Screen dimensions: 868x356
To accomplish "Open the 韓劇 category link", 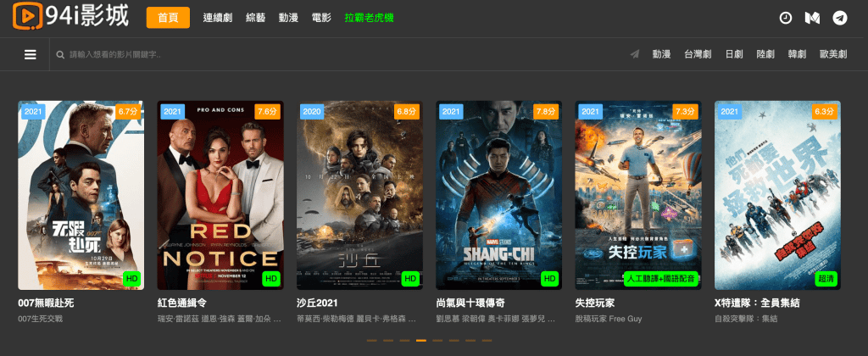I will [x=797, y=54].
